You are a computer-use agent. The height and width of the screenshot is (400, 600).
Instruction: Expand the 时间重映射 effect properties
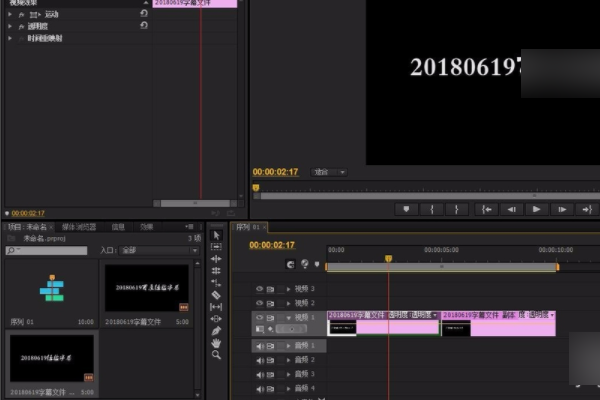tap(10, 38)
